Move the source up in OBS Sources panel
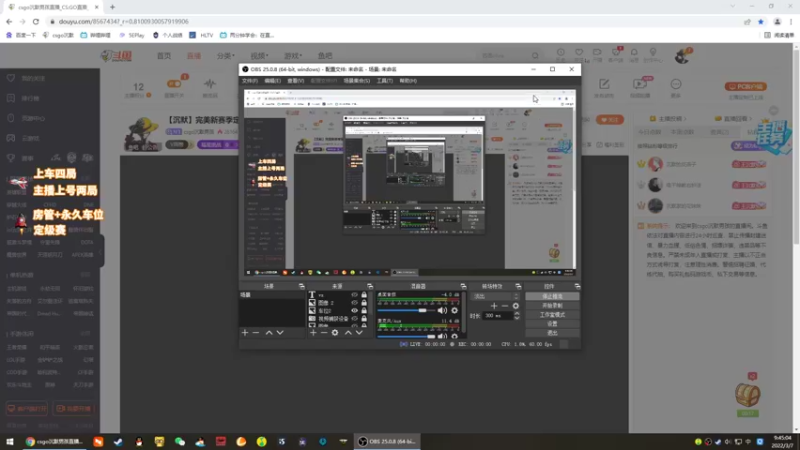Image resolution: width=800 pixels, height=450 pixels. click(x=348, y=333)
